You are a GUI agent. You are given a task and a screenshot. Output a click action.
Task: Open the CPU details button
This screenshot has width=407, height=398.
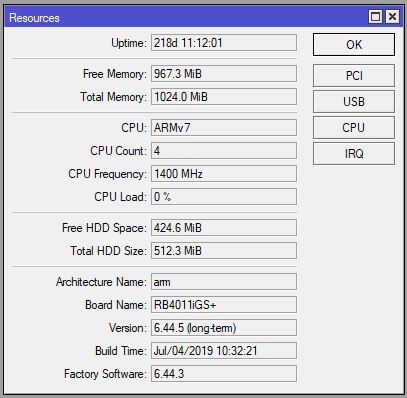[x=354, y=128]
